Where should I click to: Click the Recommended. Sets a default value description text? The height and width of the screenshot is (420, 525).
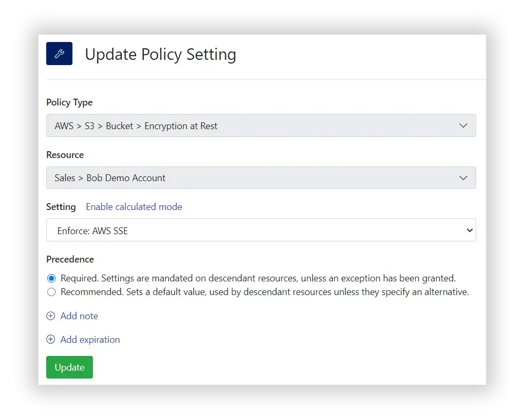click(x=265, y=292)
